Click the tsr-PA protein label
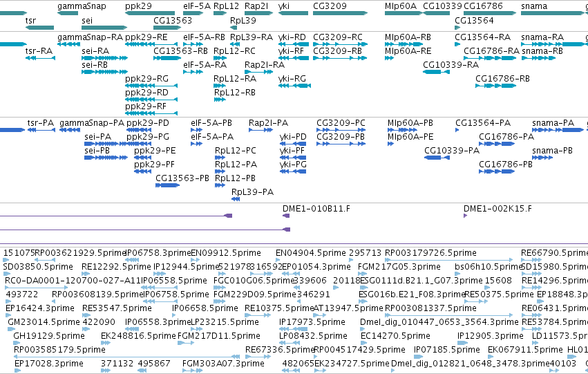Image resolution: width=588 pixels, height=374 pixels. pos(41,123)
